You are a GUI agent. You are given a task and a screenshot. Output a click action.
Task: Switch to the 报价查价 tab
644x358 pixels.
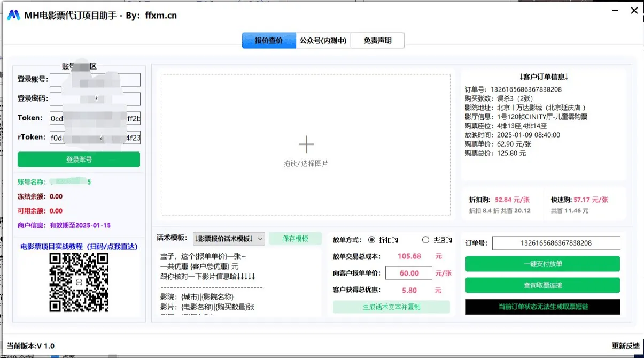click(x=268, y=40)
